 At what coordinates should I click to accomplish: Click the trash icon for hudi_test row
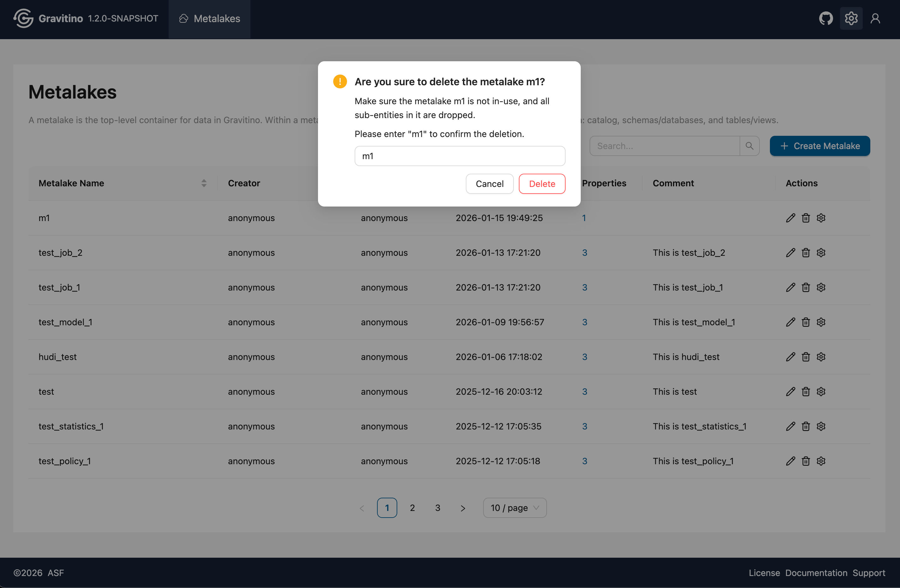tap(806, 357)
